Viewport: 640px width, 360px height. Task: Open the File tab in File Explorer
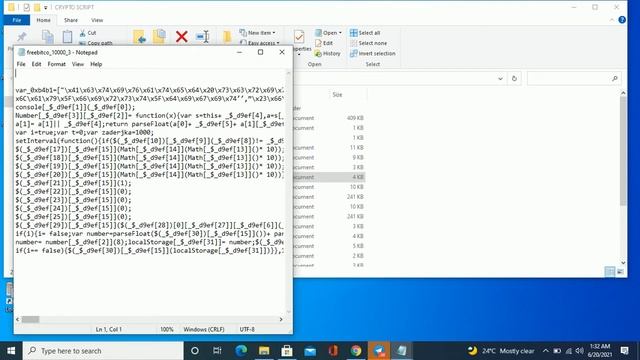pos(17,20)
